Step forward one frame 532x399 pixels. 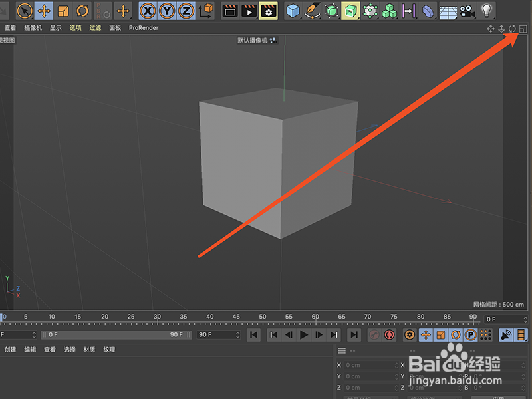tap(319, 335)
